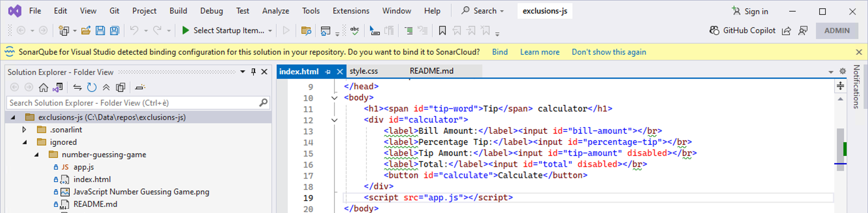This screenshot has width=868, height=213.
Task: Click the Save All icon
Action: (x=115, y=31)
